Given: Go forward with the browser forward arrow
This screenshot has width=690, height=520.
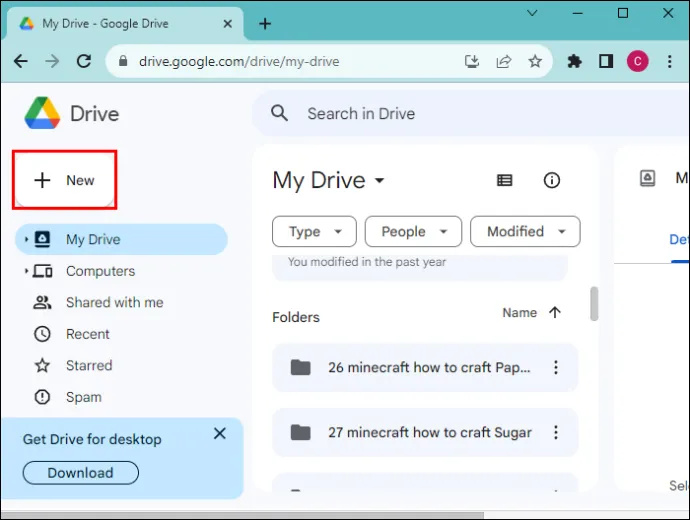Looking at the screenshot, I should click(x=52, y=61).
